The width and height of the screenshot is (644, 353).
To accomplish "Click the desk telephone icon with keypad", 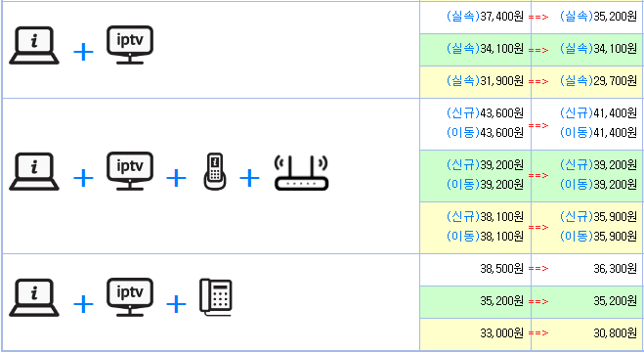I will point(216,297).
